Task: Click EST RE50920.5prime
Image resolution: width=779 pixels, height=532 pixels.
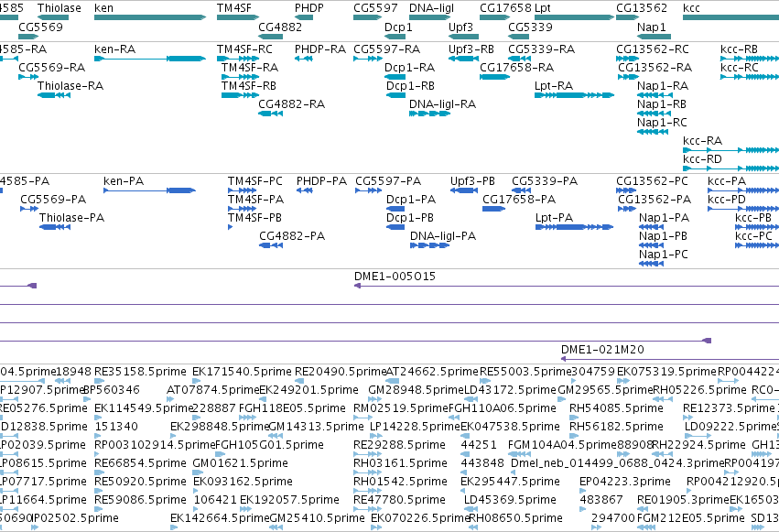Action: (141, 482)
